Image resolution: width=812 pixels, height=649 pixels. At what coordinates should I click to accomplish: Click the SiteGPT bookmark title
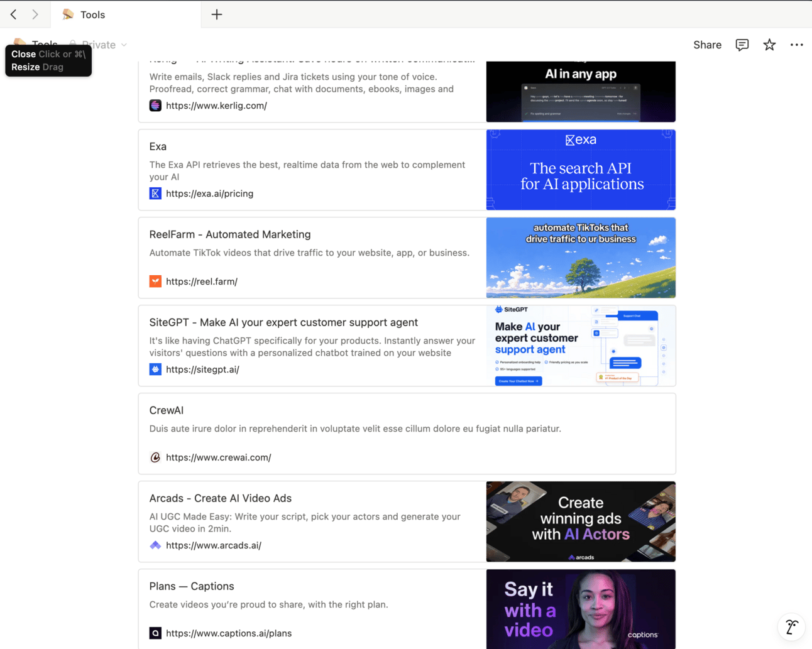coord(283,322)
